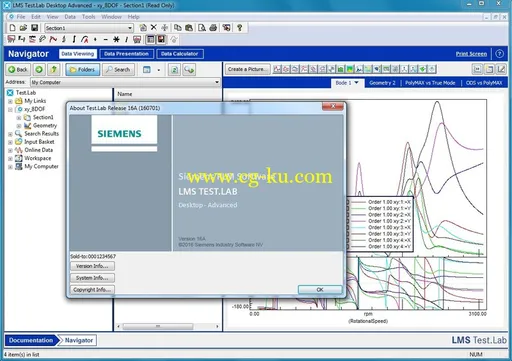
Task: Click the Search button in Navigator toolbar
Action: click(118, 70)
